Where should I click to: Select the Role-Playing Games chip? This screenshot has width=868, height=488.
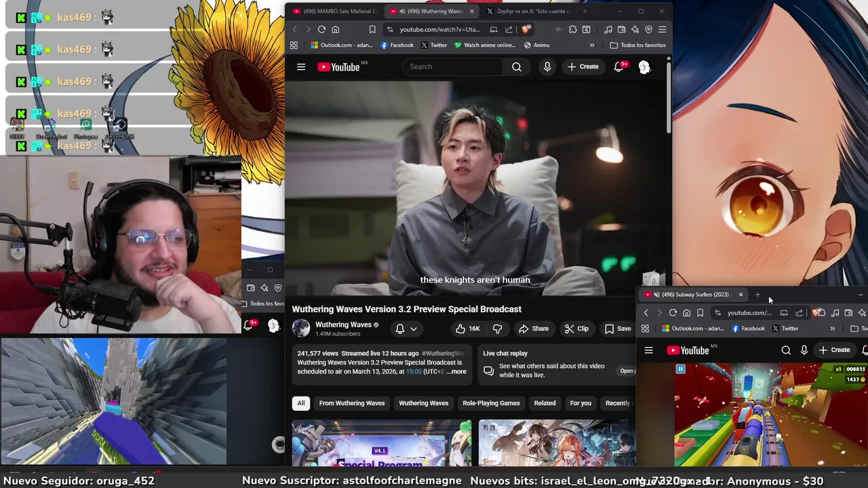click(x=491, y=403)
